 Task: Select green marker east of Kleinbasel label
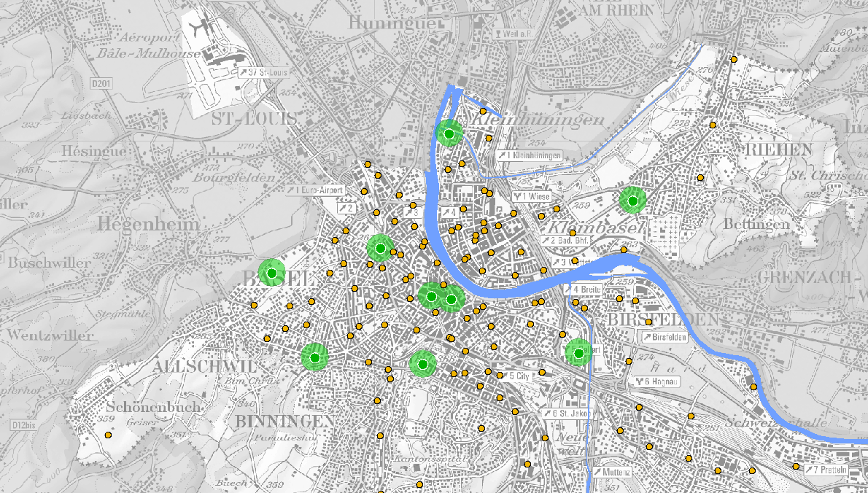click(x=633, y=200)
